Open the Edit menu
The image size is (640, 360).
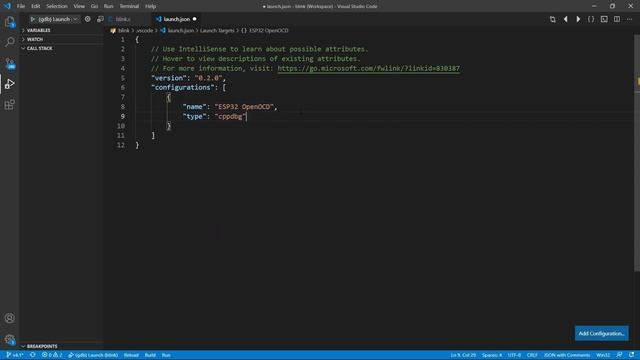tap(36, 6)
